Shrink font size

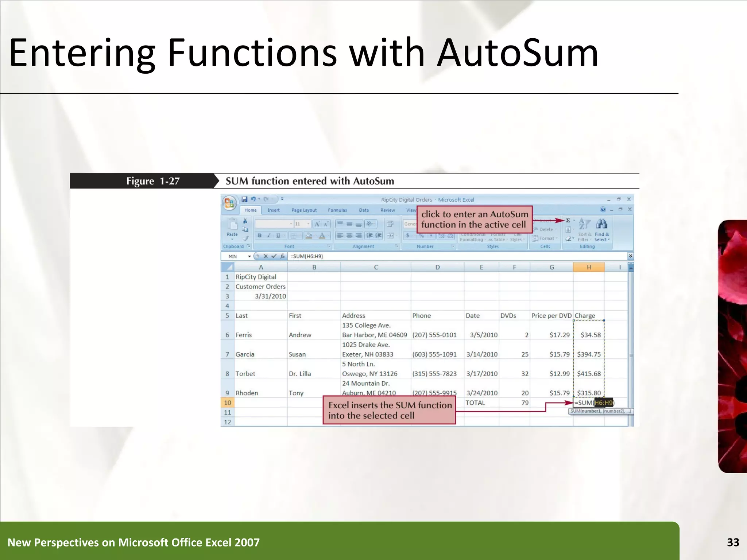pyautogui.click(x=326, y=224)
